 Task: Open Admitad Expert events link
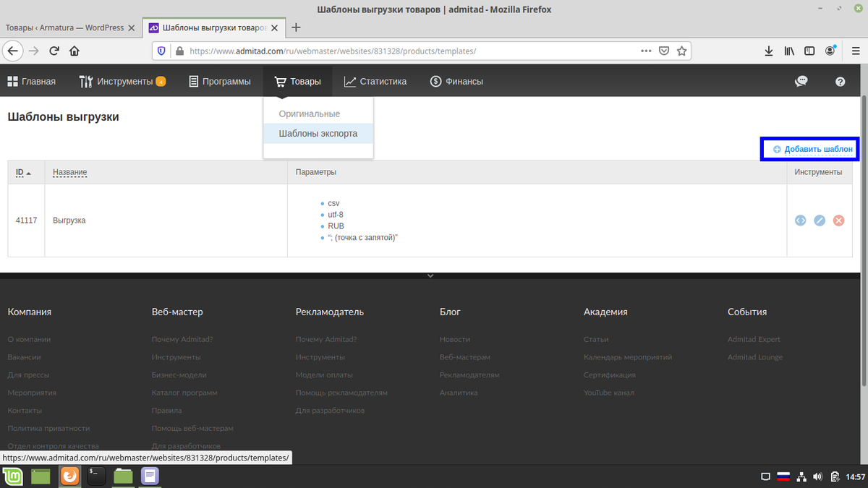754,339
